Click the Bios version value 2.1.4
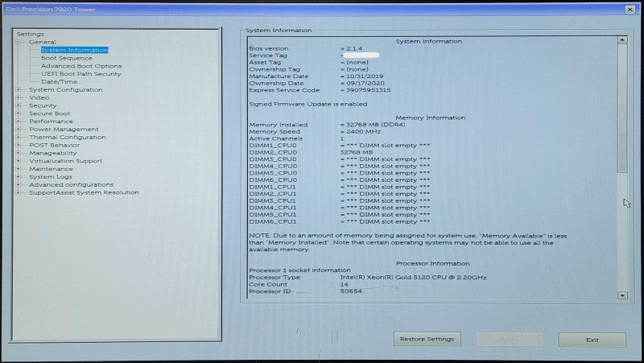 tap(354, 48)
